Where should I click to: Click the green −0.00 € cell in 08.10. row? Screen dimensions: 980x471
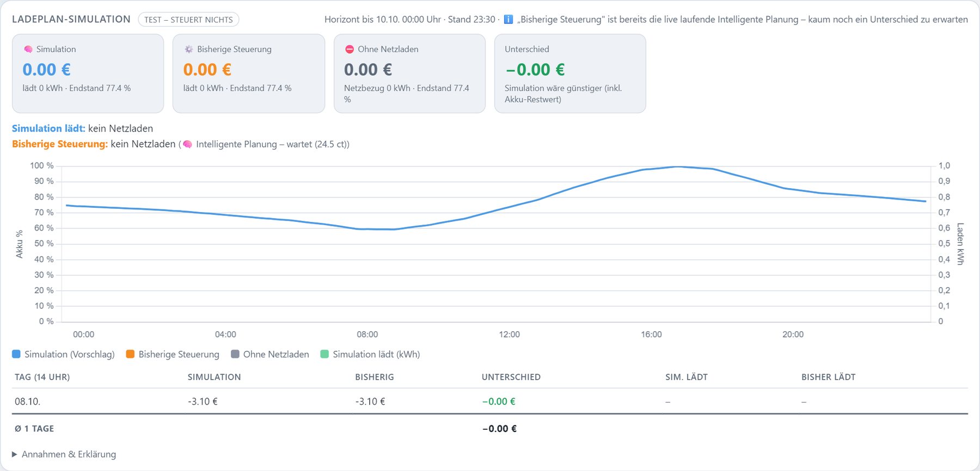pyautogui.click(x=499, y=401)
